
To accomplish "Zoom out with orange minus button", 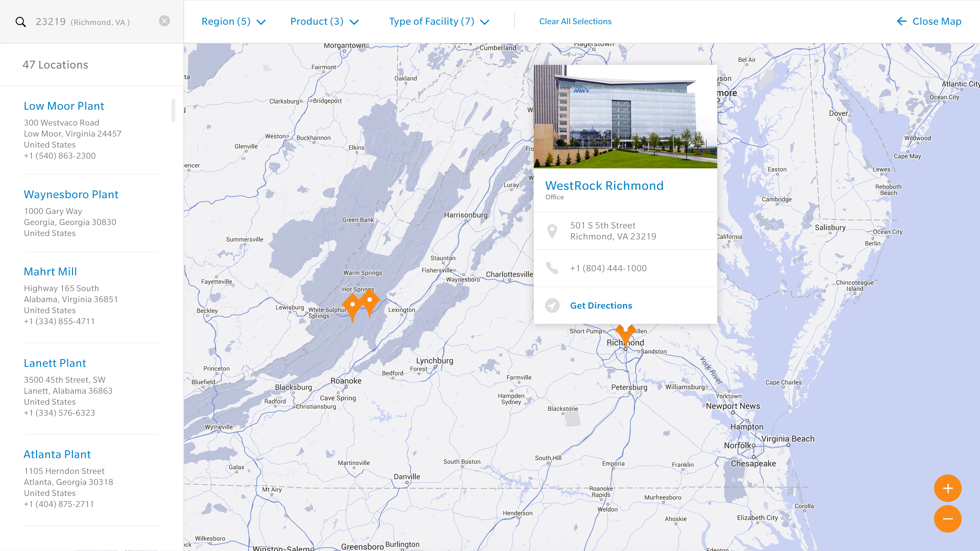I will [947, 519].
